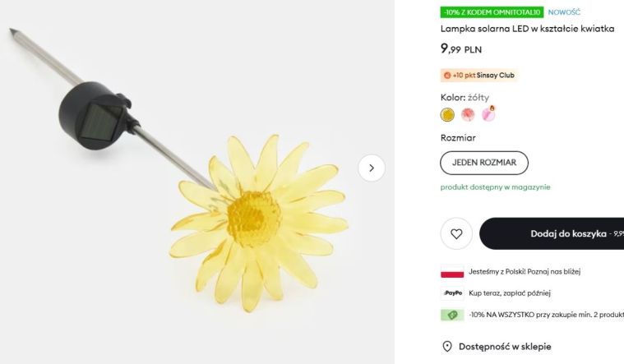Viewport: 624px width, 364px height.
Task: Click the location pin icon for store availability
Action: click(447, 347)
